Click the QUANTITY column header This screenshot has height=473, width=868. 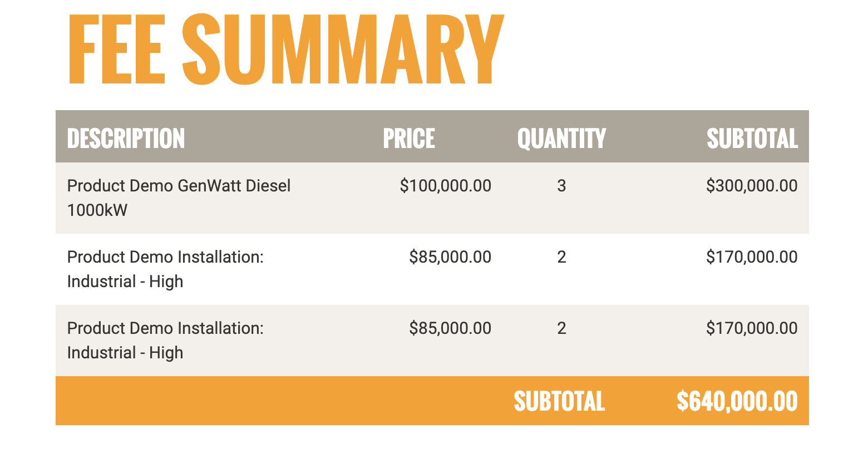coord(561,138)
